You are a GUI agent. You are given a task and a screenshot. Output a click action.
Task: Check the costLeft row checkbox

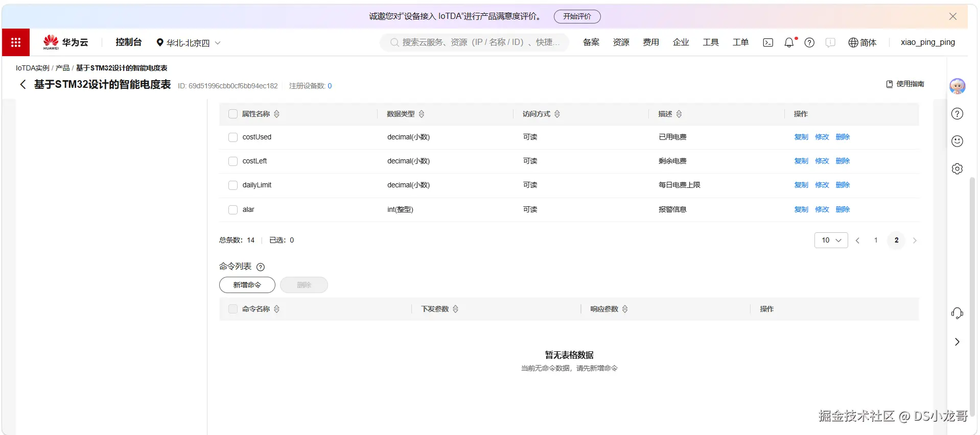233,161
